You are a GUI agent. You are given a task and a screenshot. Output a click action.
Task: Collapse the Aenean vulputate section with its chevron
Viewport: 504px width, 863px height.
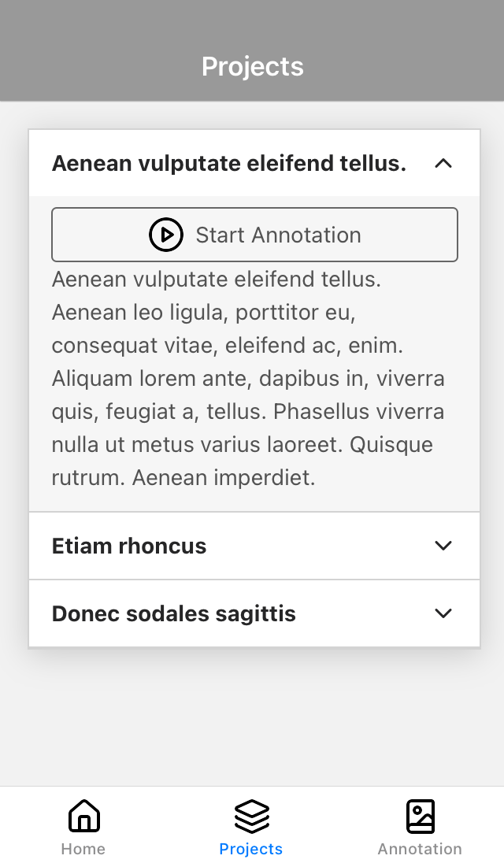(443, 164)
